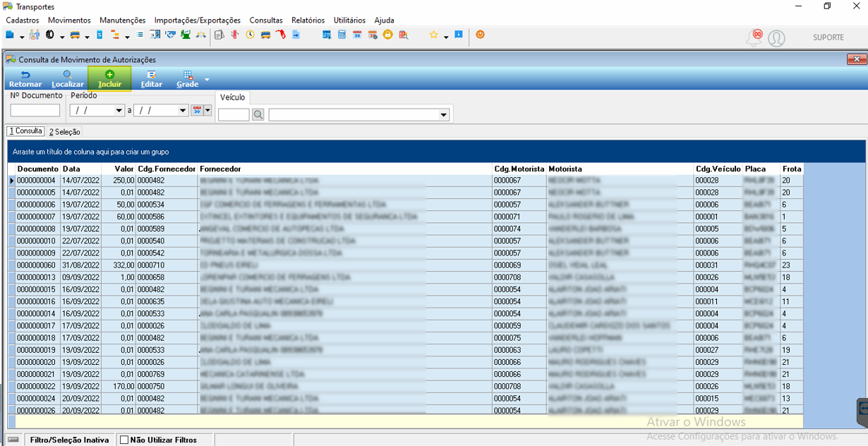868x446 pixels.
Task: Open the Manutenções menu
Action: [x=123, y=20]
